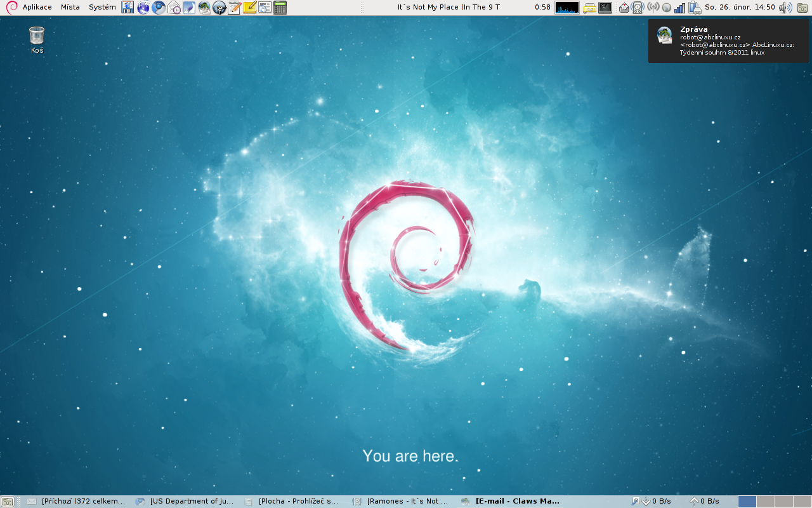Switch to the second workspace

click(x=766, y=501)
